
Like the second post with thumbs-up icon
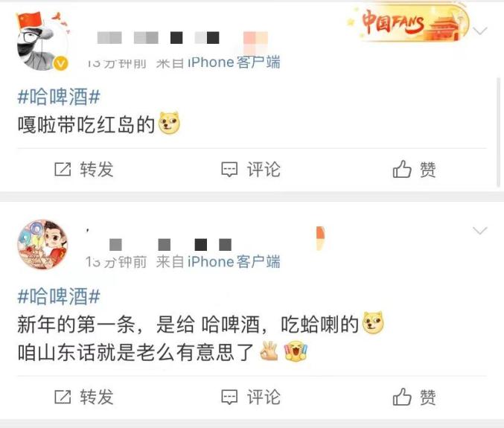(402, 396)
